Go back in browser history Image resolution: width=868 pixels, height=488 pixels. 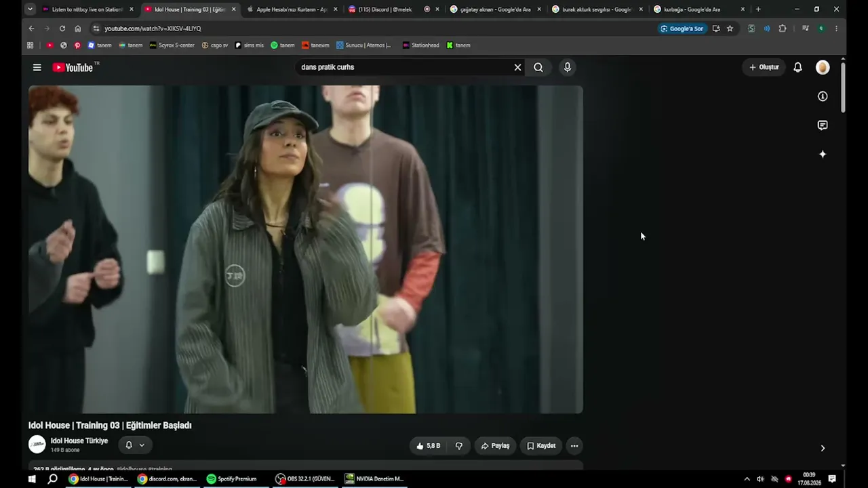pos(31,28)
